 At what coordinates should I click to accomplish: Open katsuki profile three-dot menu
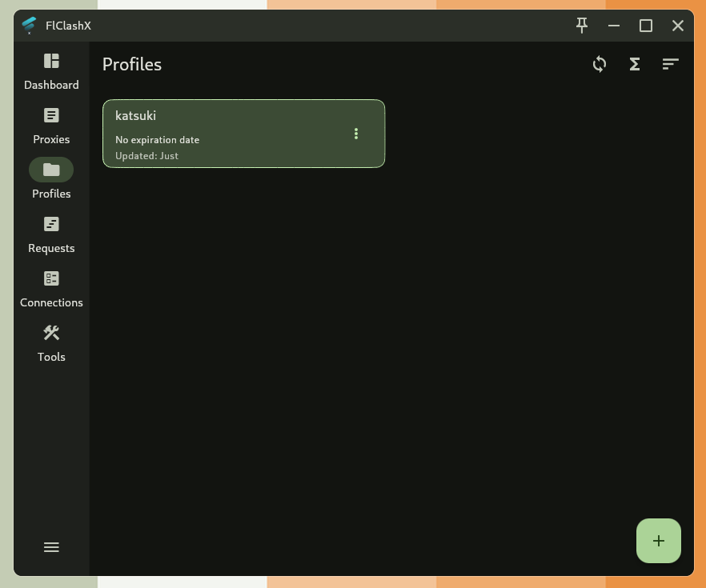(x=356, y=134)
